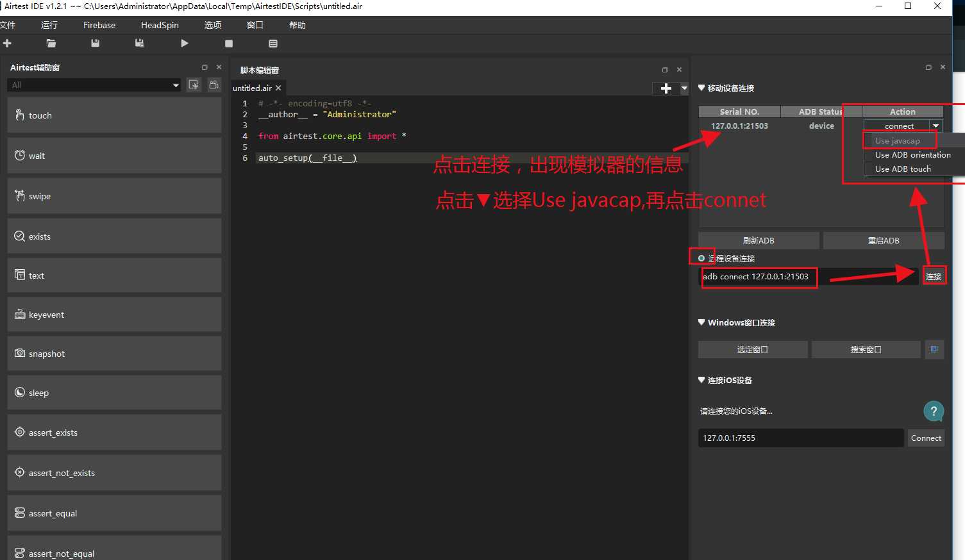Viewport: 965px width, 560px height.
Task: Open dropdown arrow beside new tab plus
Action: click(684, 88)
